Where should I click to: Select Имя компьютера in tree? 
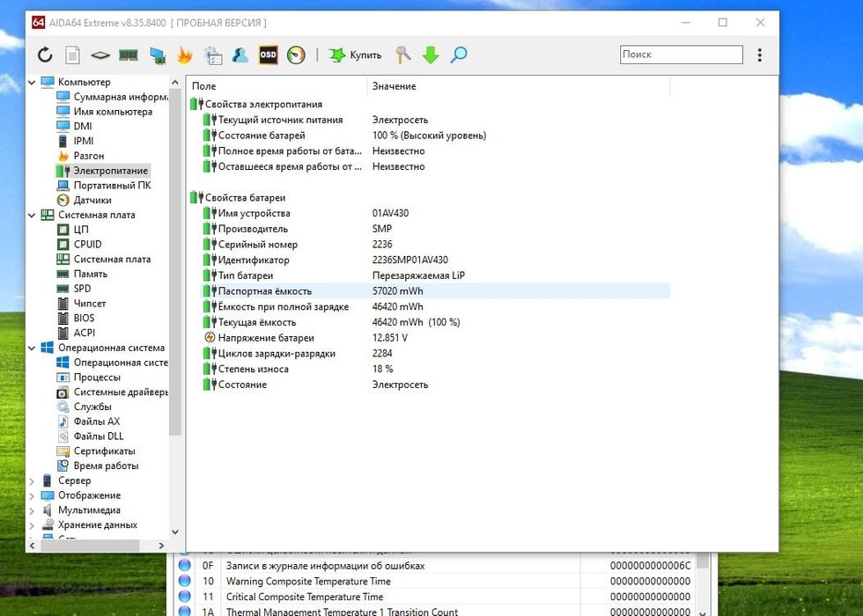pyautogui.click(x=113, y=112)
